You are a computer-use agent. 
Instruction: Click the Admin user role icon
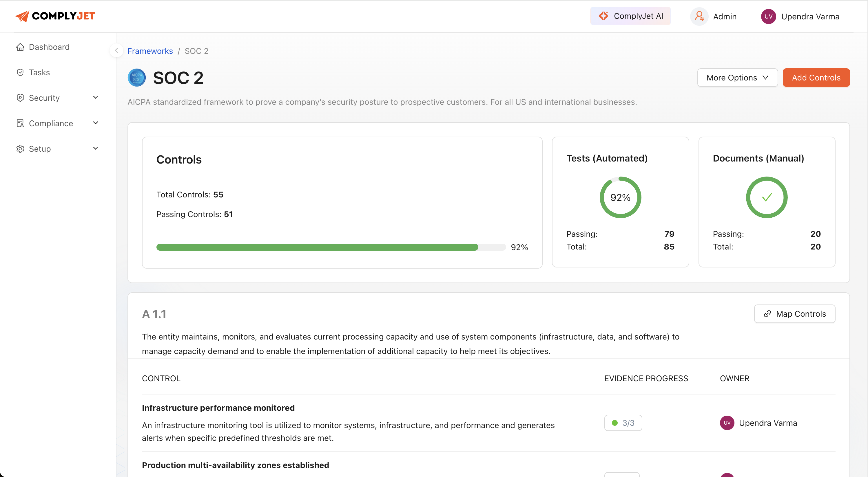tap(699, 16)
